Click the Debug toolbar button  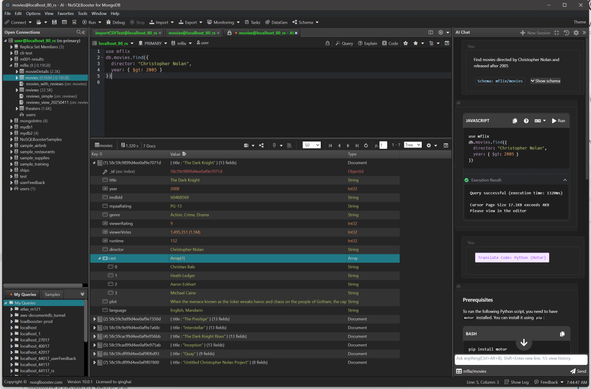coord(115,22)
